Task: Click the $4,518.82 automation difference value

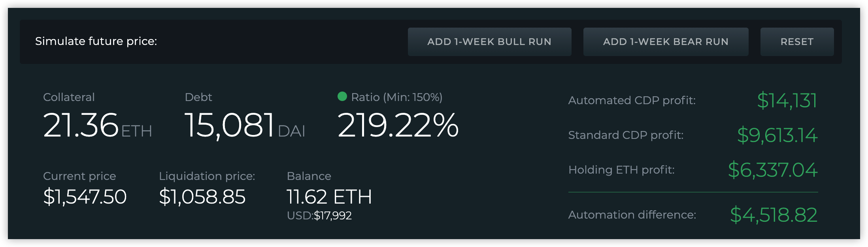Action: click(774, 215)
